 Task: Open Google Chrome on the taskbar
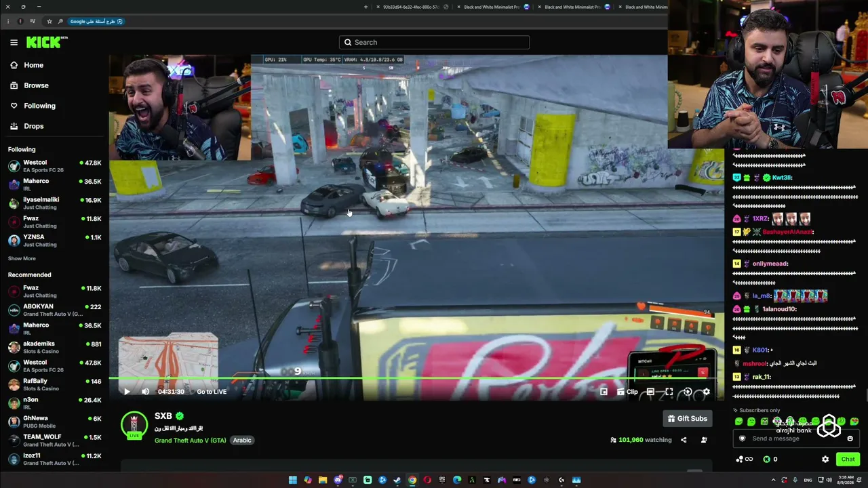click(412, 480)
